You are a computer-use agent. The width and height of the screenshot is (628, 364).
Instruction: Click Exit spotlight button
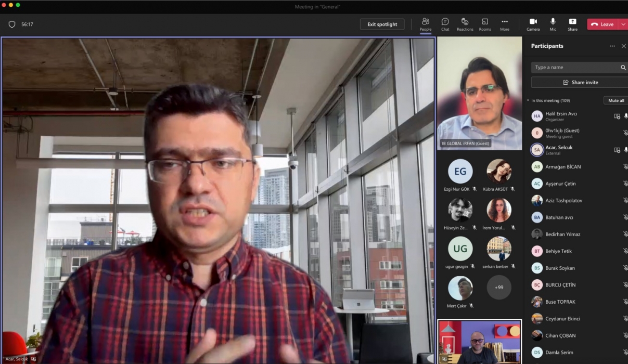382,24
